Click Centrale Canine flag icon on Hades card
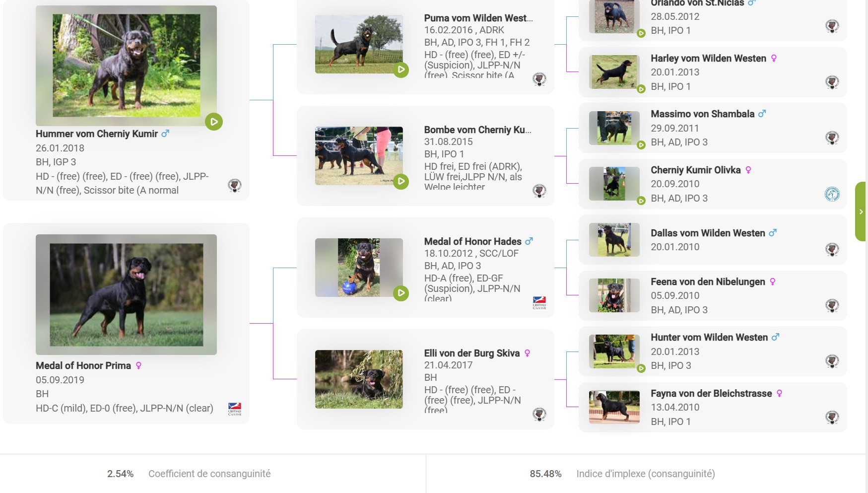Viewport: 868px width, 493px height. click(x=539, y=302)
